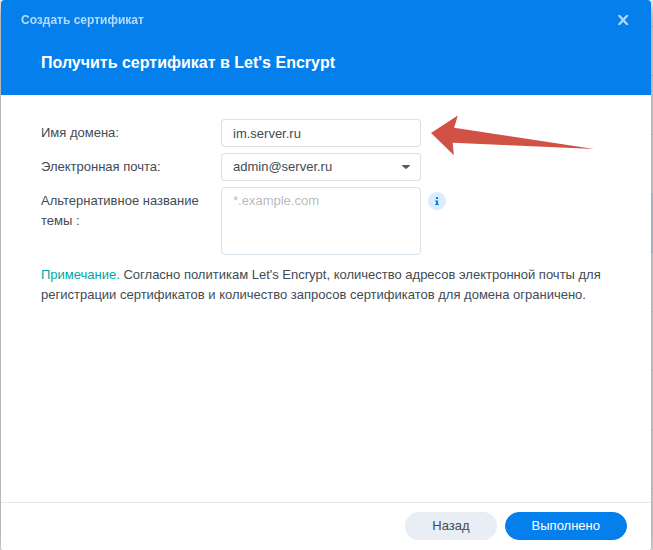The width and height of the screenshot is (653, 550).
Task: Expand the Электронная почта dropdown arrow
Action: [x=406, y=167]
